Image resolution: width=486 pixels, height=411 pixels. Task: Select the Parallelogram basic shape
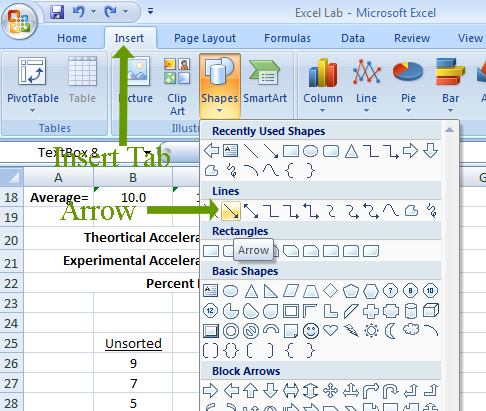click(x=291, y=291)
